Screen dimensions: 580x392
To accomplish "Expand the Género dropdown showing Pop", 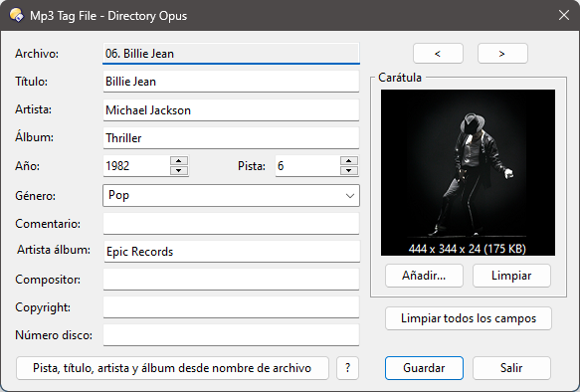I will tap(231, 196).
